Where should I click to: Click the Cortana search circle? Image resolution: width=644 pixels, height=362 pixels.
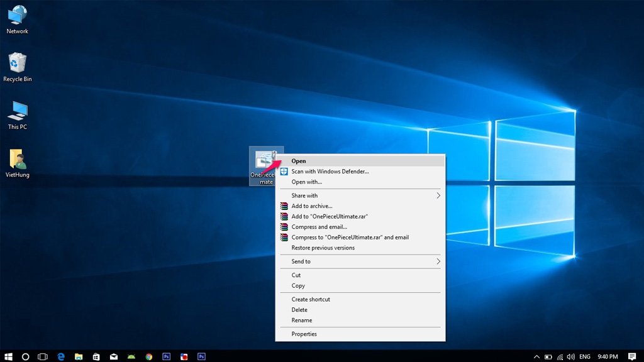pyautogui.click(x=26, y=356)
